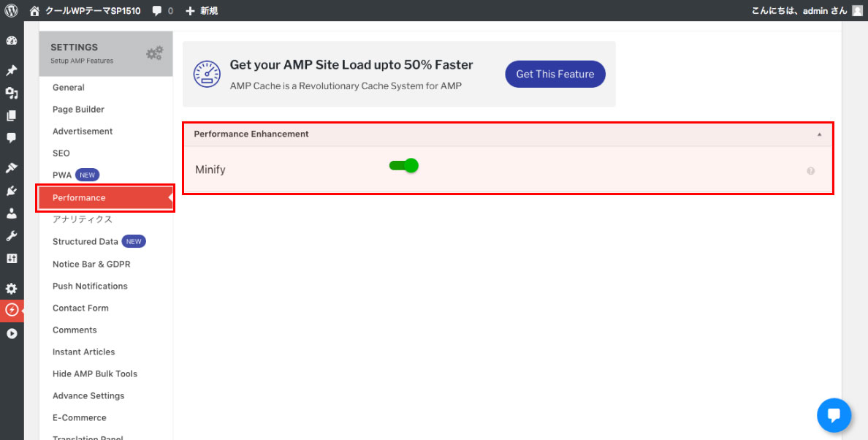Click the AMP Site Load 50% Faster heading
Viewport: 868px width, 440px height.
[x=351, y=65]
